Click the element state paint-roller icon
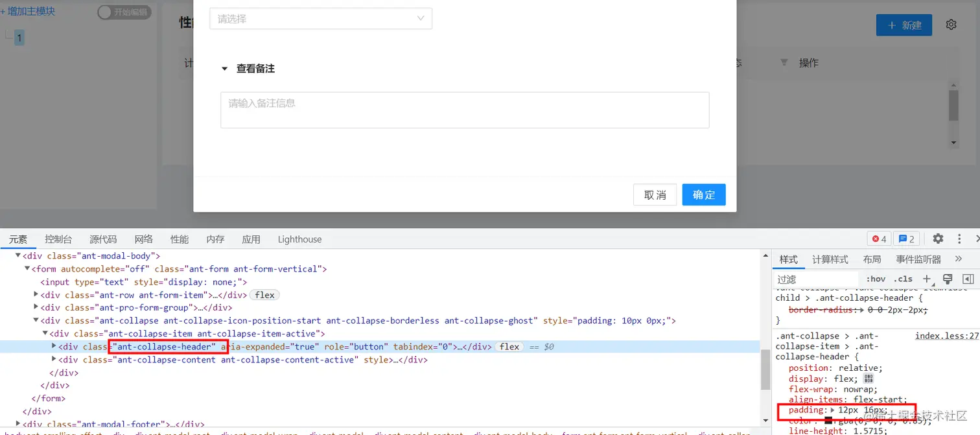Image resolution: width=980 pixels, height=435 pixels. pyautogui.click(x=948, y=279)
